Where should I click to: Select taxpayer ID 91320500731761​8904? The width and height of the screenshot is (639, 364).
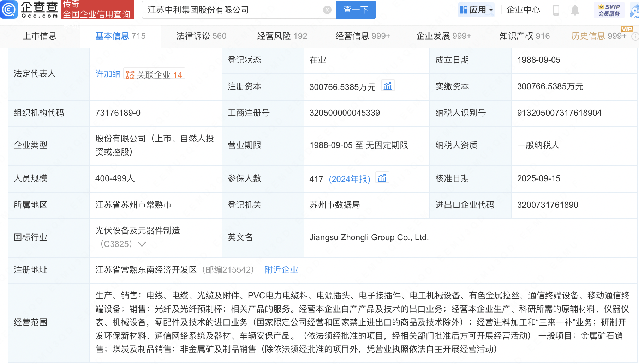point(559,113)
